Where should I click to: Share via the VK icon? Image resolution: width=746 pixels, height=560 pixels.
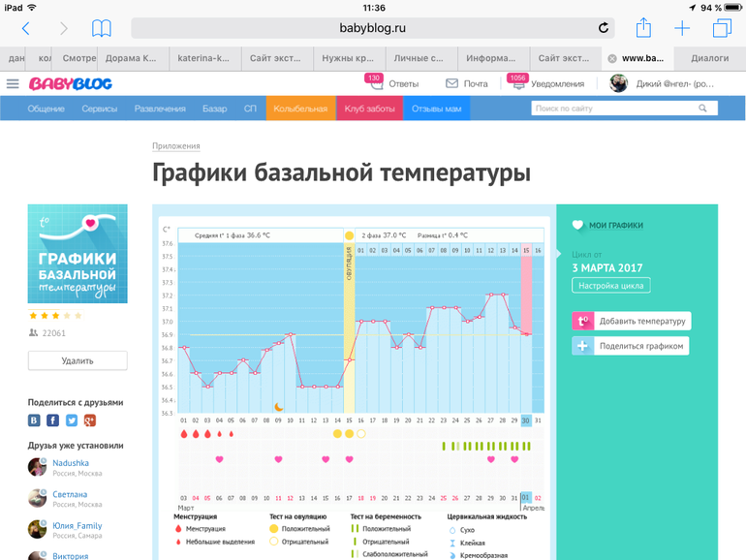coord(35,420)
